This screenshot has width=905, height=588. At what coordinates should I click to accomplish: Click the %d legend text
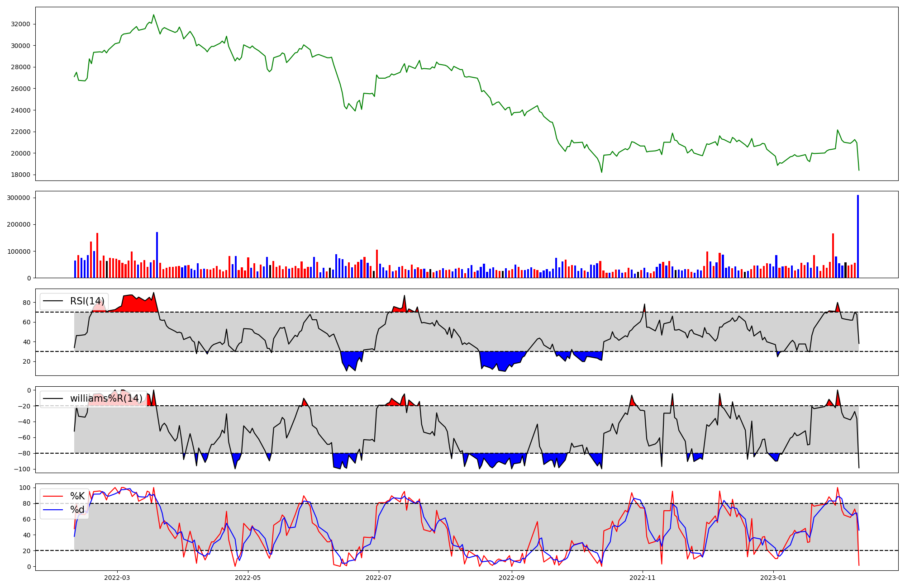point(77,510)
